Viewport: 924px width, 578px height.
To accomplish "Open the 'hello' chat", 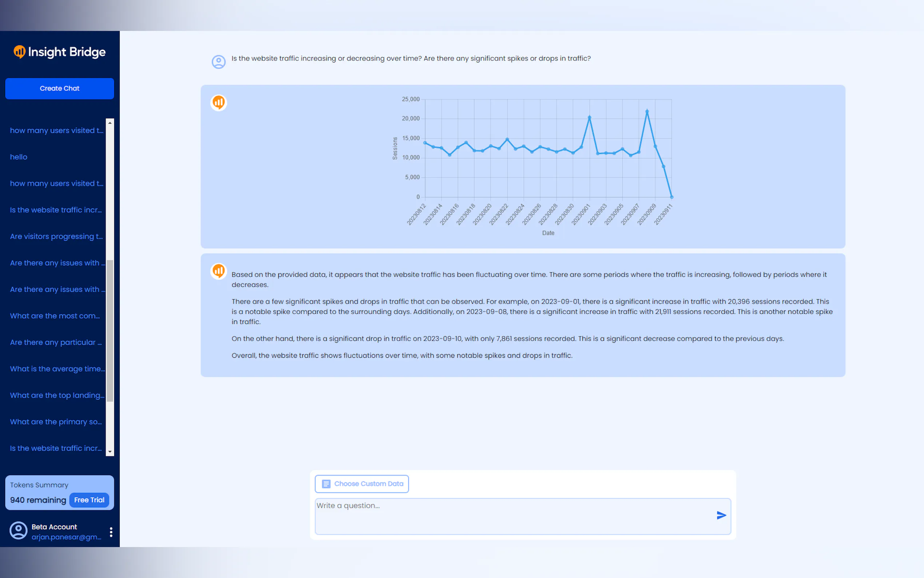I will (x=19, y=157).
